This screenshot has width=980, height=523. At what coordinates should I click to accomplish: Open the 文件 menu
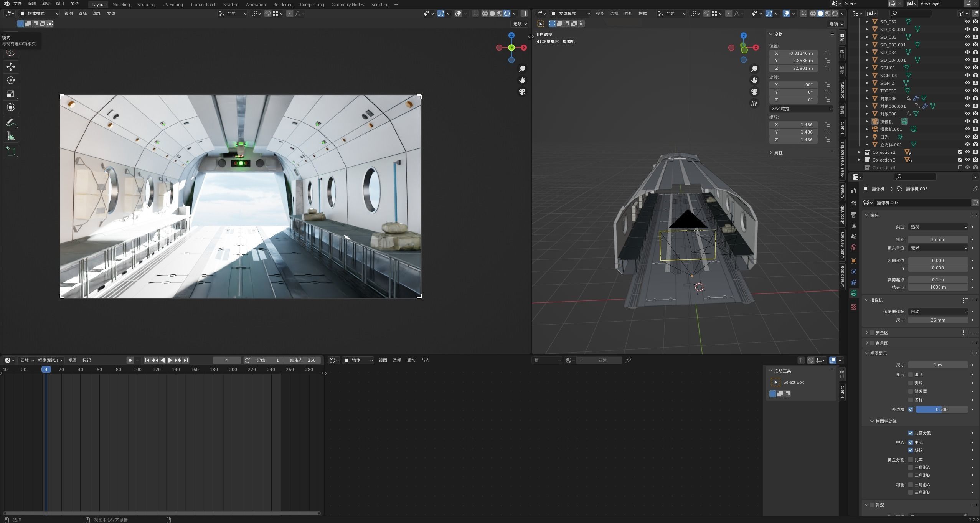(x=18, y=4)
